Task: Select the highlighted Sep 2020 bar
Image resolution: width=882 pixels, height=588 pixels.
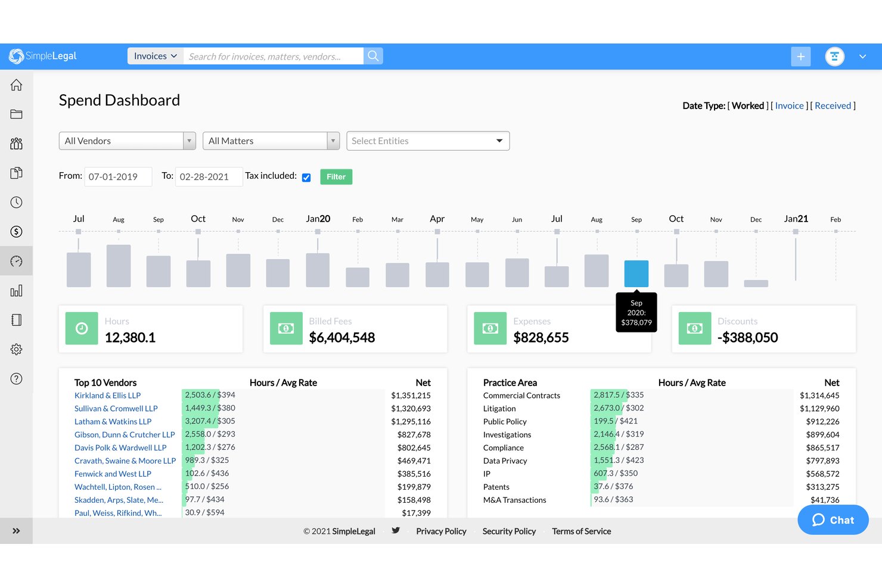Action: (x=636, y=274)
